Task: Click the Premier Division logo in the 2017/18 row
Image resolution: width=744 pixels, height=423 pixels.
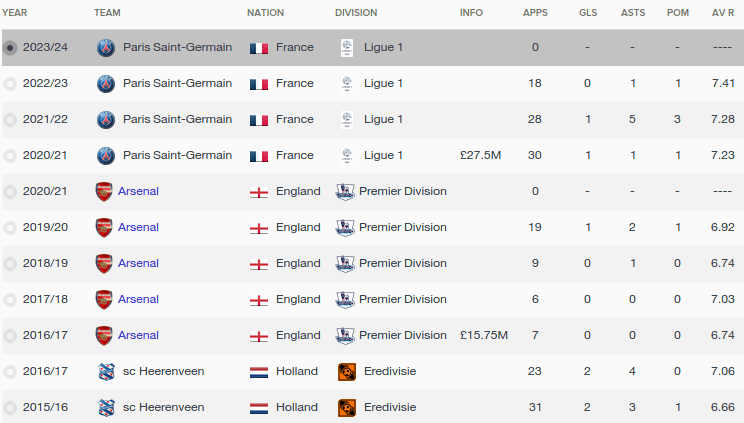Action: tap(345, 299)
